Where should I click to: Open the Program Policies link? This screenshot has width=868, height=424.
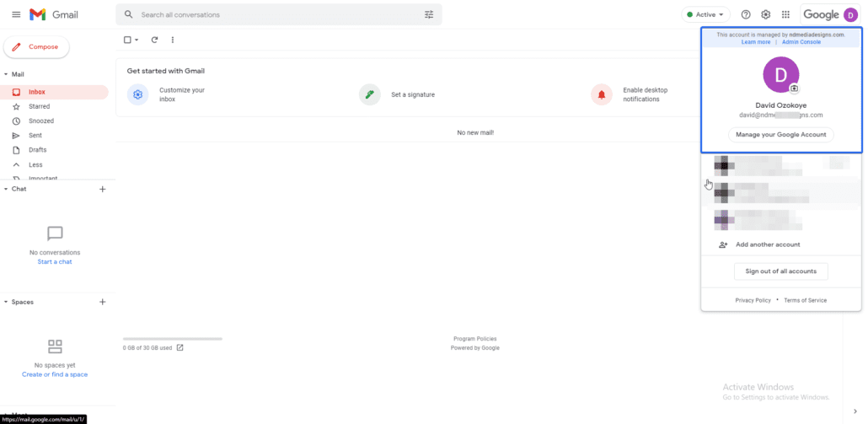click(475, 339)
